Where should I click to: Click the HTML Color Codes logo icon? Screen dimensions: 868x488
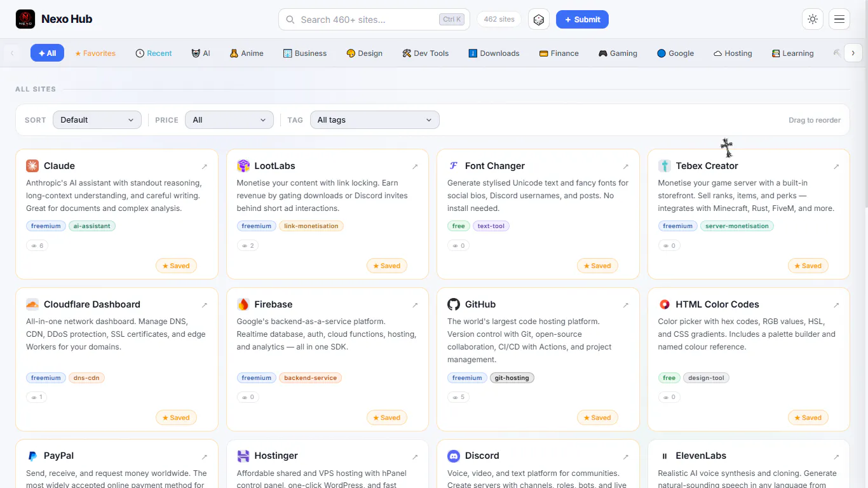tap(665, 304)
